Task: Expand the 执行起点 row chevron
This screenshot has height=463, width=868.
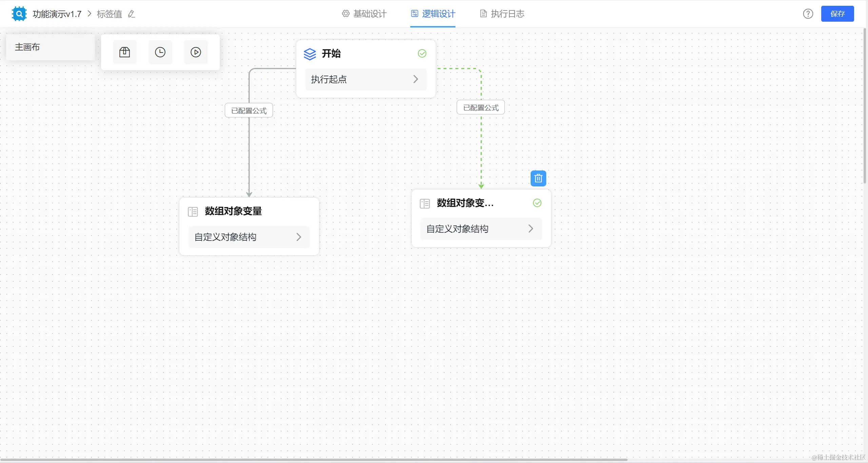Action: click(416, 79)
